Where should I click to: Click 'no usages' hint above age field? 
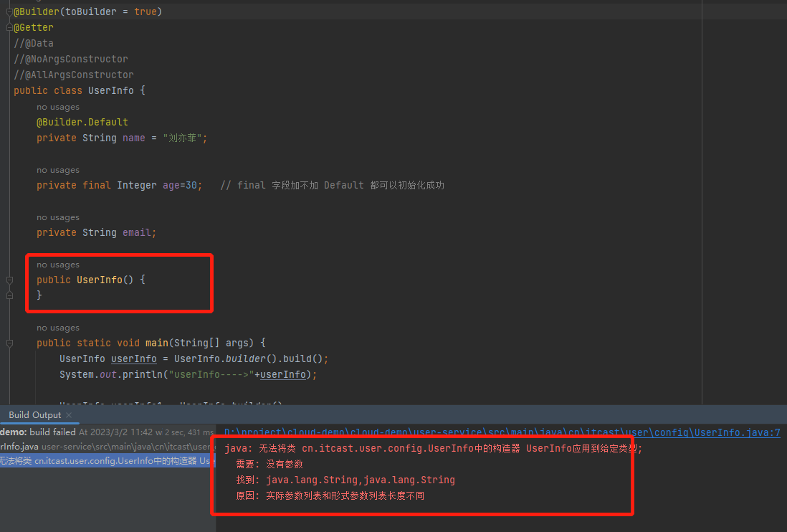(x=58, y=170)
